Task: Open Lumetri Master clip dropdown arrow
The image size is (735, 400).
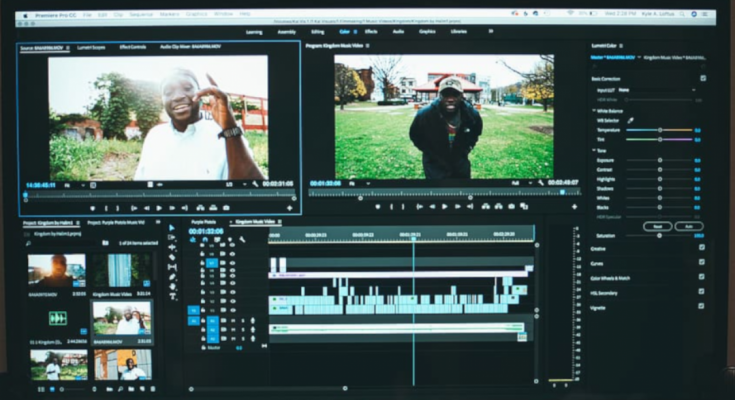Action: point(639,57)
